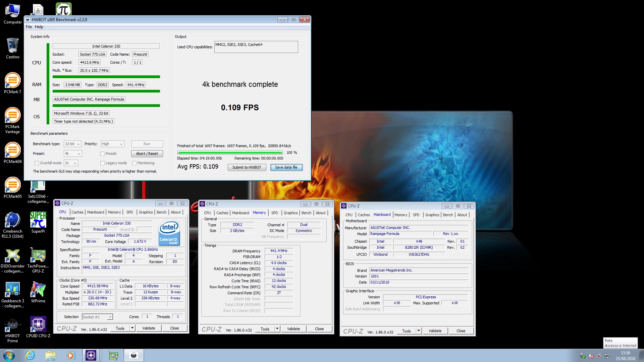Viewport: 644px width, 362px height.
Task: Open the GPU-Z pinned taskbar icon
Action: coord(113,355)
